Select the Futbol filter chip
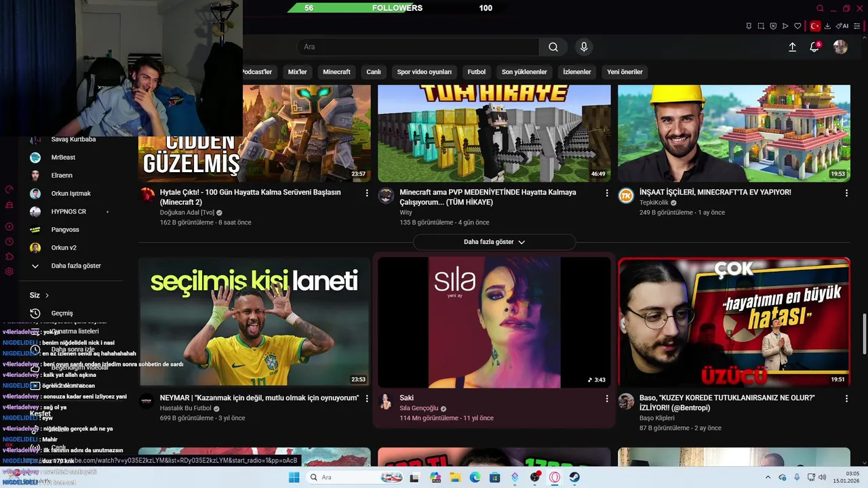The height and width of the screenshot is (488, 868). 477,72
